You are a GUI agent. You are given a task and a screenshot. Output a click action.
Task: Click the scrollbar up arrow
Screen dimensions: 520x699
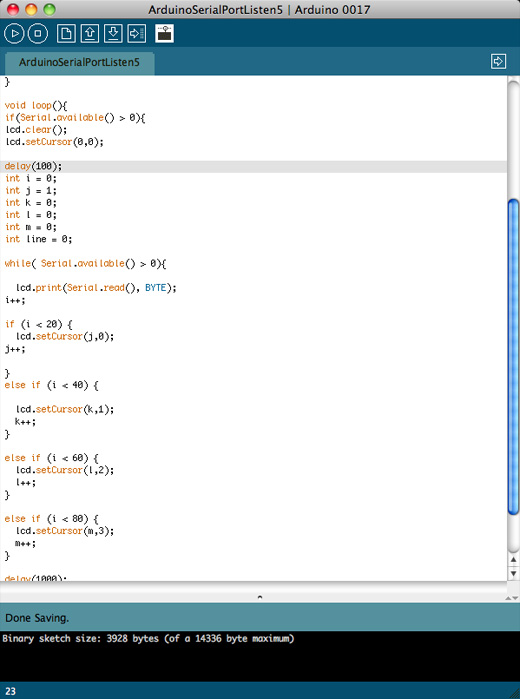click(513, 560)
